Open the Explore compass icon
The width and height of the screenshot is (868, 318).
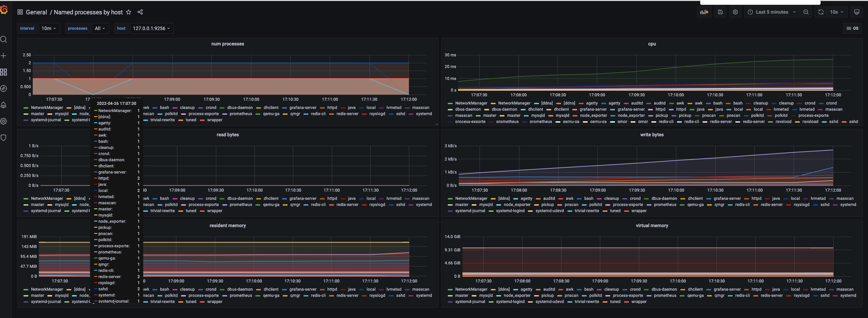[4, 88]
